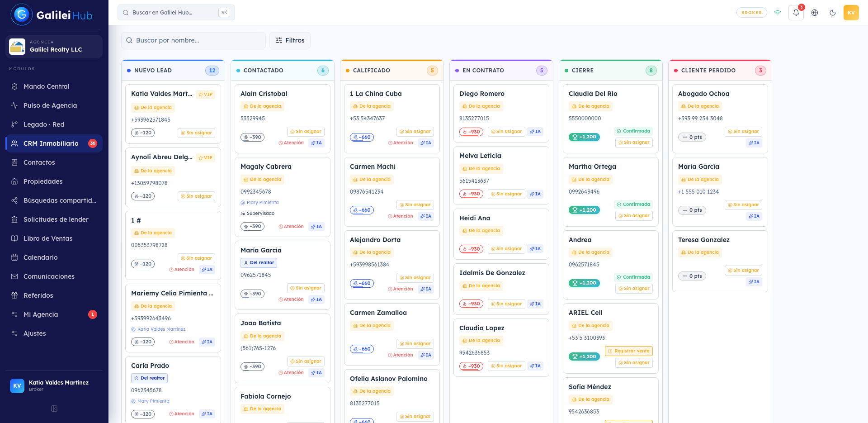Open Búsquedas compartidas module

tap(54, 200)
